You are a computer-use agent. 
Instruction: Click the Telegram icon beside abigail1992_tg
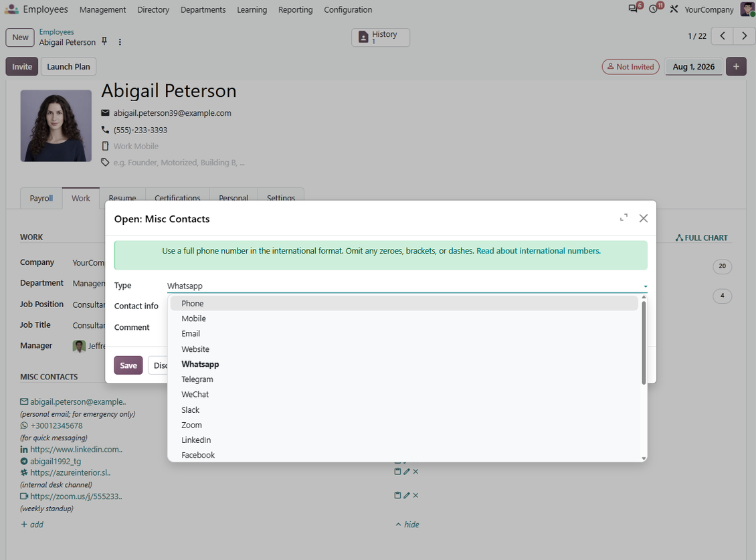[x=24, y=461]
